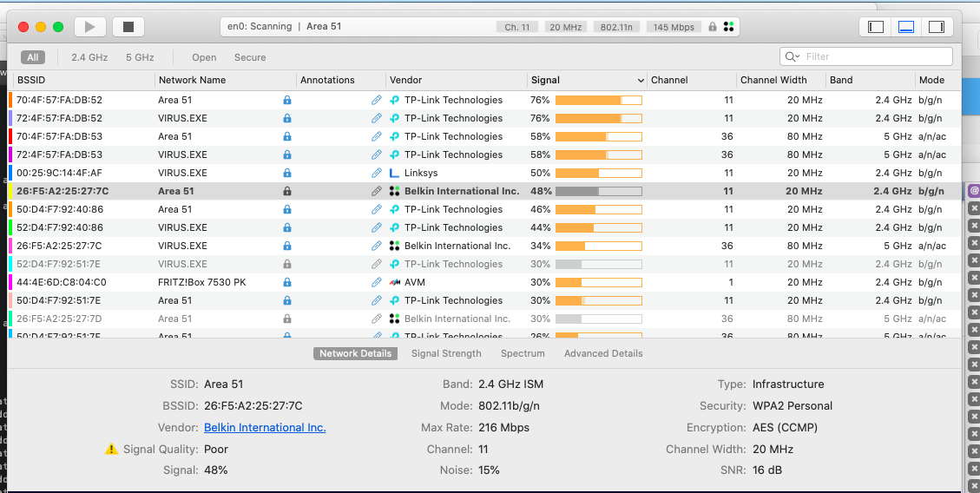
Task: Edit annotation for the Linksys row
Action: pyautogui.click(x=376, y=173)
